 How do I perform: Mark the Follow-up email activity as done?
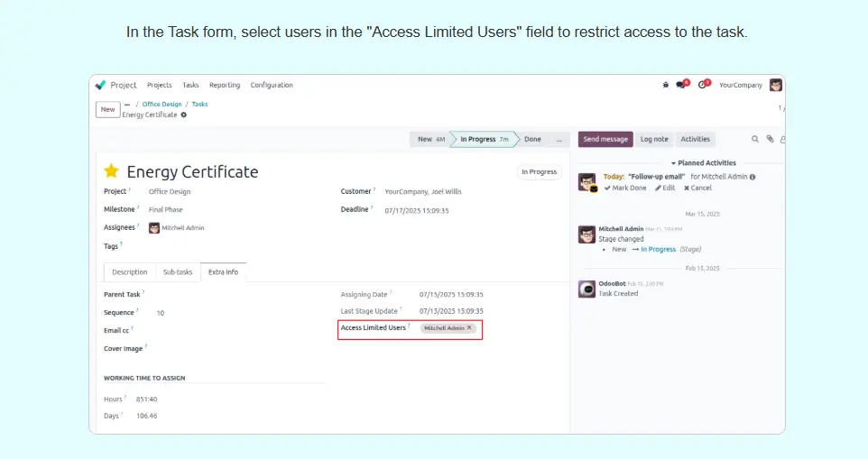click(626, 188)
